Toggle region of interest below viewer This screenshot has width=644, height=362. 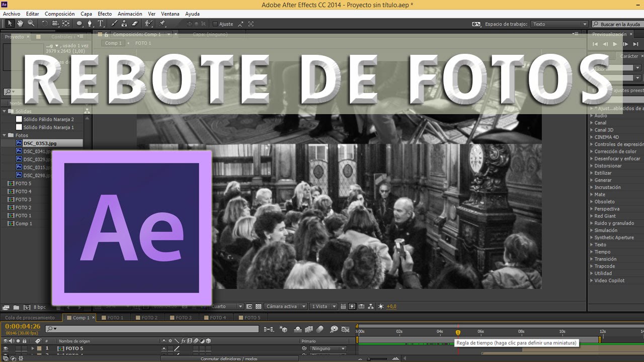(250, 306)
